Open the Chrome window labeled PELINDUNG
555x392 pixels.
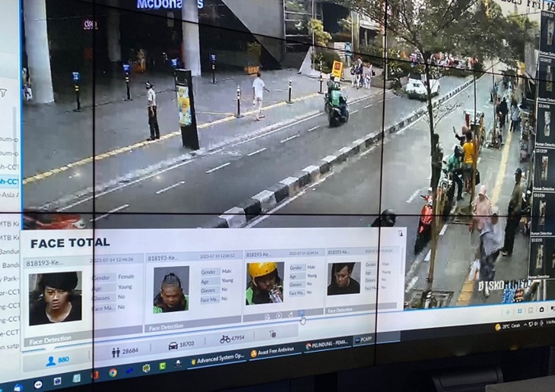(325, 345)
